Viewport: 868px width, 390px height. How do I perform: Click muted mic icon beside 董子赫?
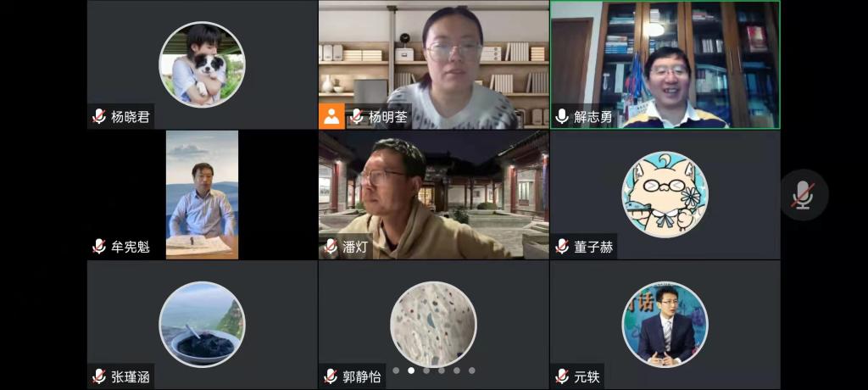[x=562, y=247]
